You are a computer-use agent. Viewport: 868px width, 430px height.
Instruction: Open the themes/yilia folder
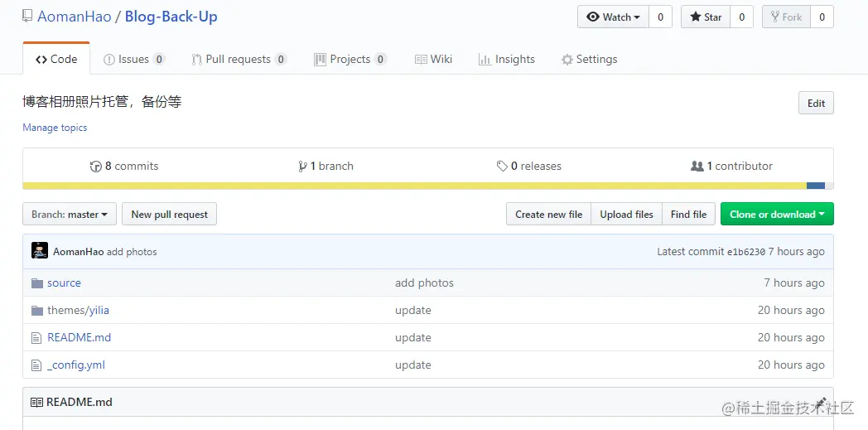click(x=78, y=310)
